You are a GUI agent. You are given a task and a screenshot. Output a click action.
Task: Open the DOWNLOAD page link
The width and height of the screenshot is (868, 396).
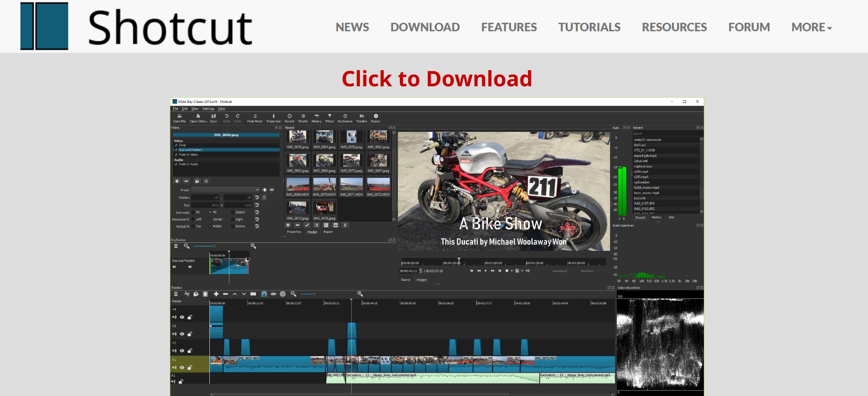coord(425,28)
